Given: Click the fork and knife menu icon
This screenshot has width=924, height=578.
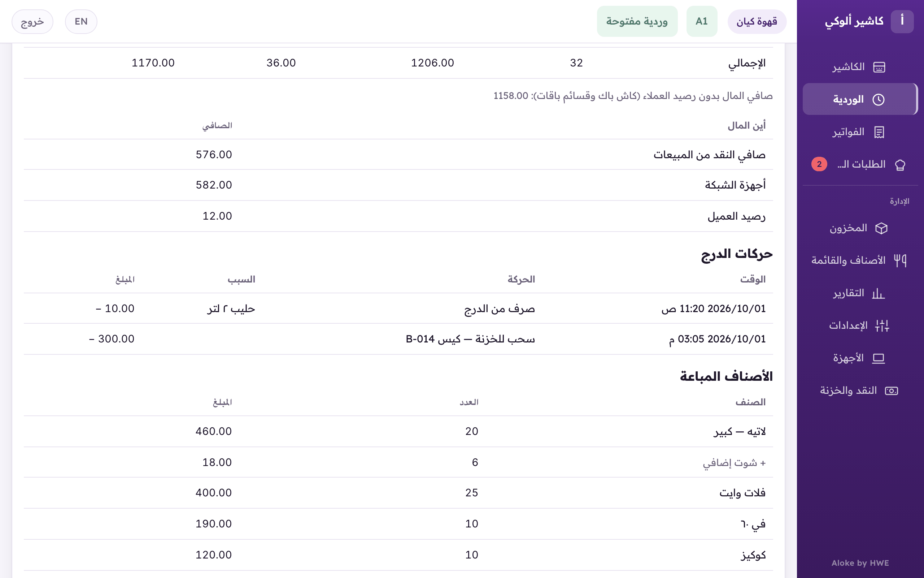Looking at the screenshot, I should (x=900, y=261).
